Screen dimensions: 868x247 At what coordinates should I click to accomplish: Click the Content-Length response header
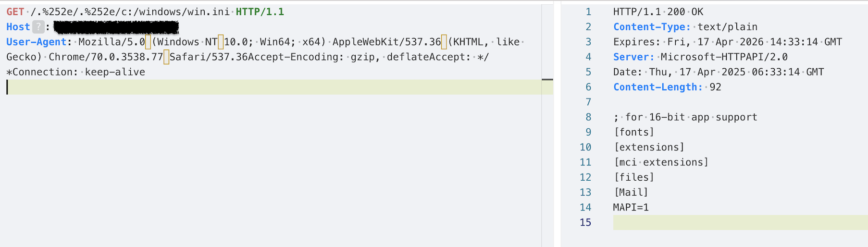(657, 87)
